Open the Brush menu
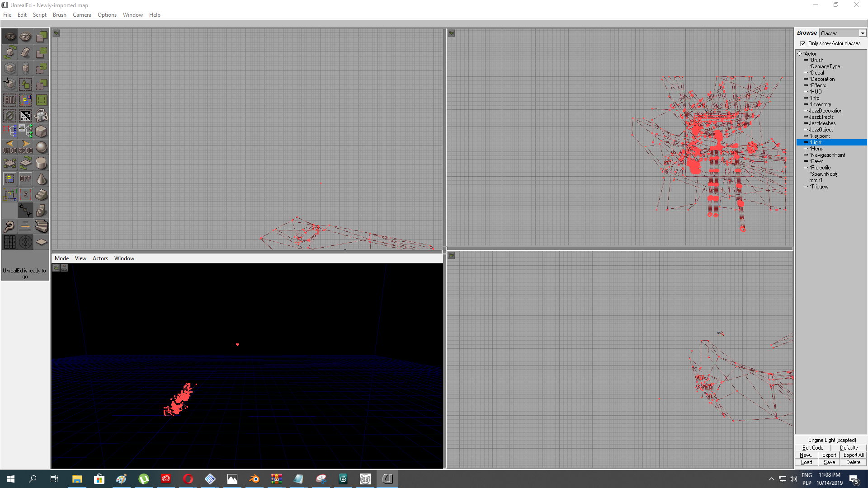 pos(59,15)
